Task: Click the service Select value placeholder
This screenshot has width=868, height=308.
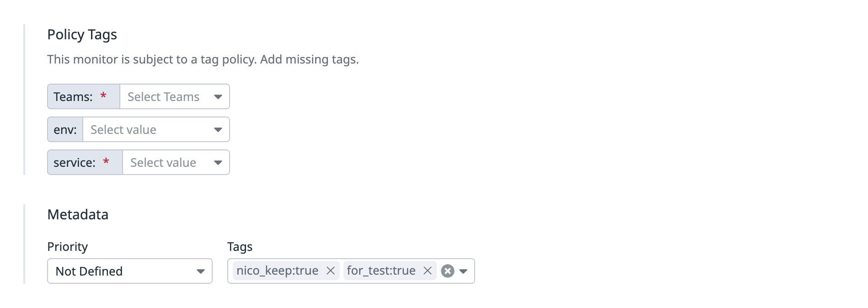Action: pos(163,163)
